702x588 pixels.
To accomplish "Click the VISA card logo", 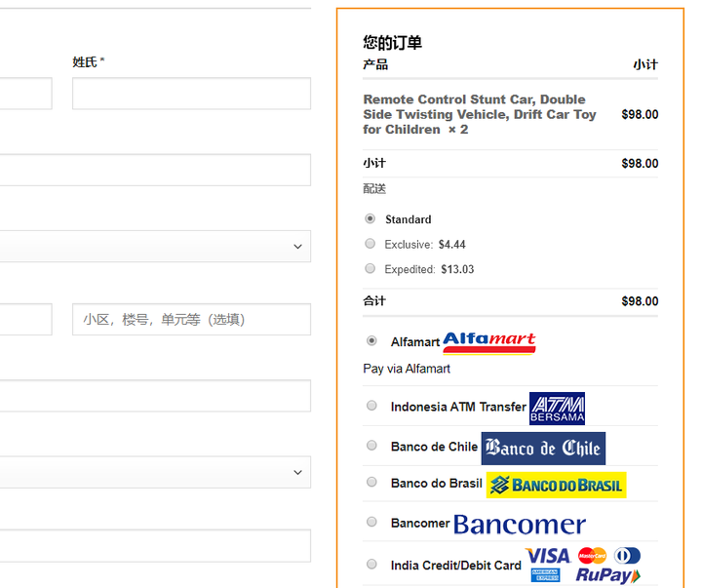I will coord(548,556).
